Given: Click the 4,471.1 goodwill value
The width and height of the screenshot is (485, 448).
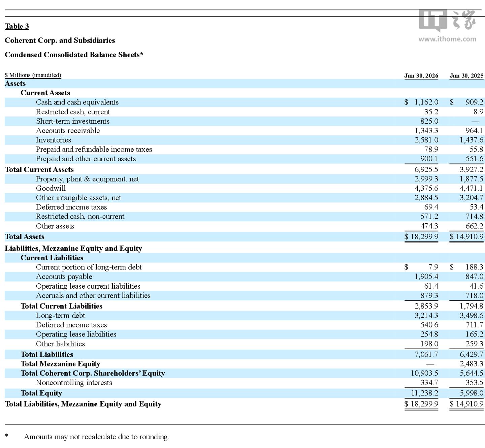Looking at the screenshot, I should click(x=472, y=189).
